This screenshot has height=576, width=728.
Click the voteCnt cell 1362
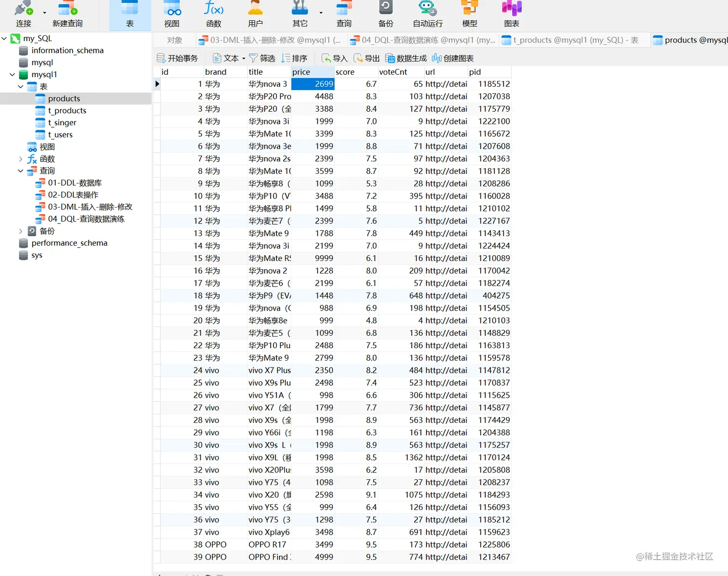tap(401, 458)
